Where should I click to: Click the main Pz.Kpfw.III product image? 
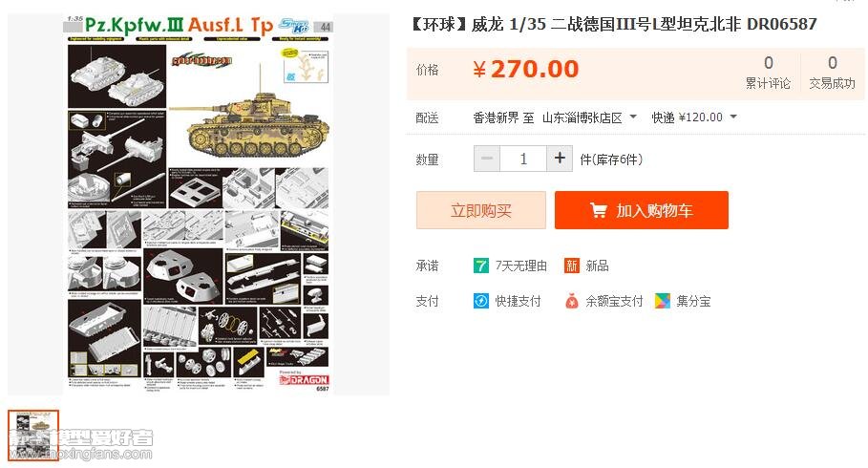(199, 203)
